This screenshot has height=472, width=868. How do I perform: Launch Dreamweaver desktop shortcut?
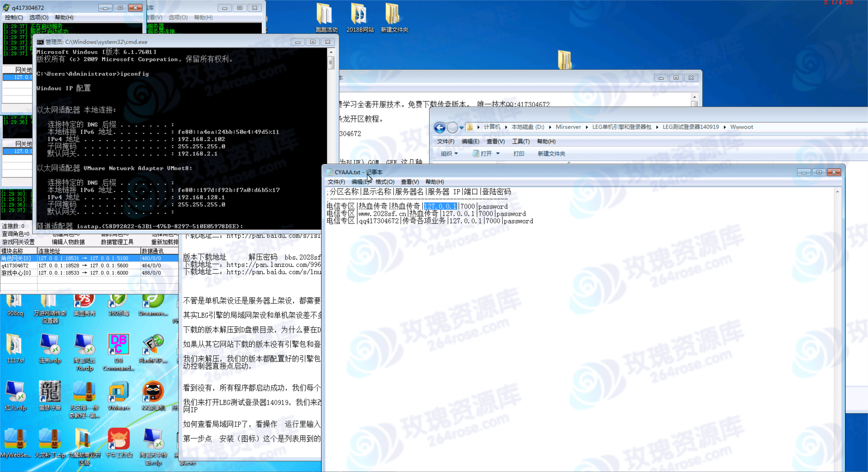pos(153,305)
